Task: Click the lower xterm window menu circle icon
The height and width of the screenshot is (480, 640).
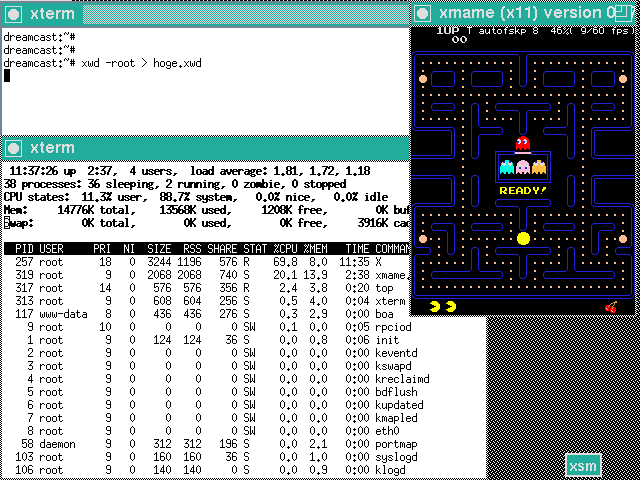Action: (13, 148)
